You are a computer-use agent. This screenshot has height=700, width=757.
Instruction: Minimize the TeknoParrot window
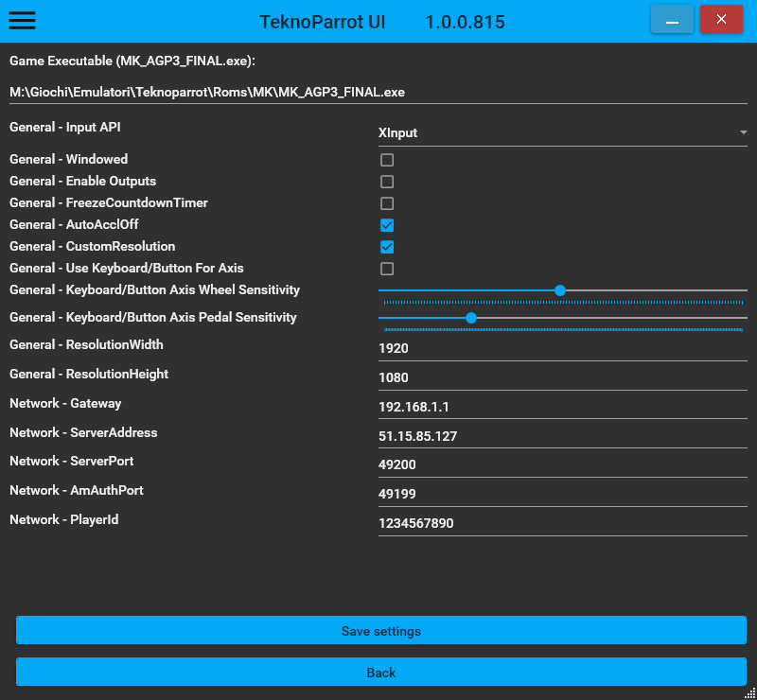pos(672,19)
